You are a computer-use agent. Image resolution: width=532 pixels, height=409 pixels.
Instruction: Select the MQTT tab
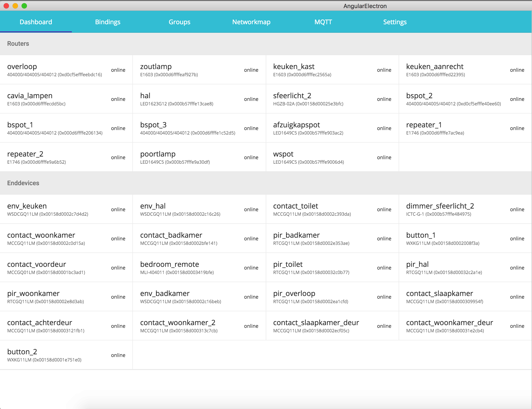point(323,22)
